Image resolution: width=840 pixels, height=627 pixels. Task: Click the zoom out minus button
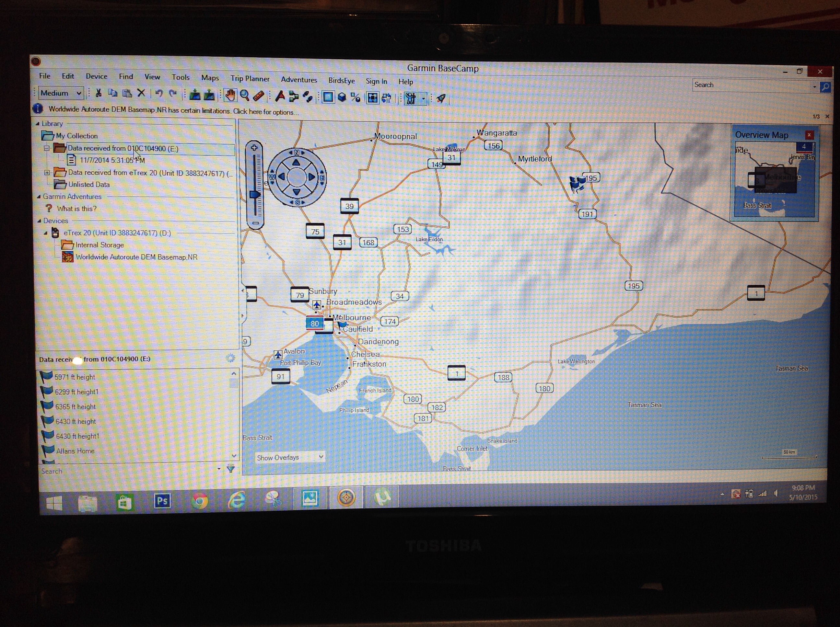256,223
